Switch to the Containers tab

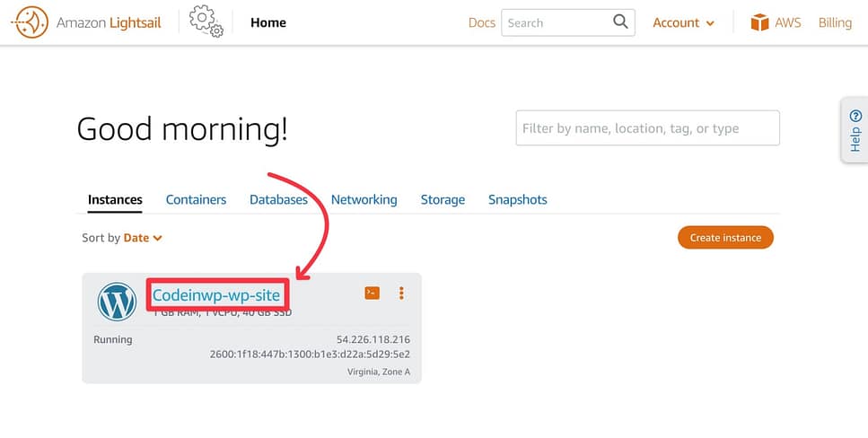point(196,199)
